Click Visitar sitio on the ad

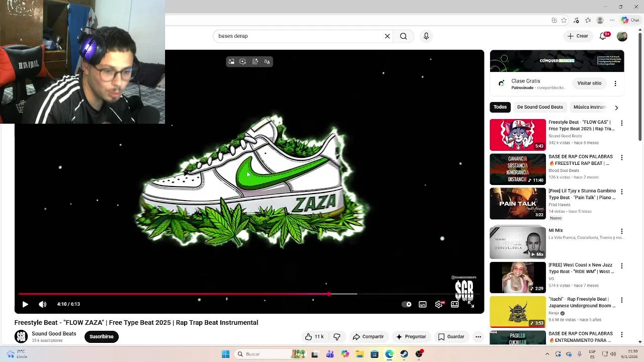589,83
